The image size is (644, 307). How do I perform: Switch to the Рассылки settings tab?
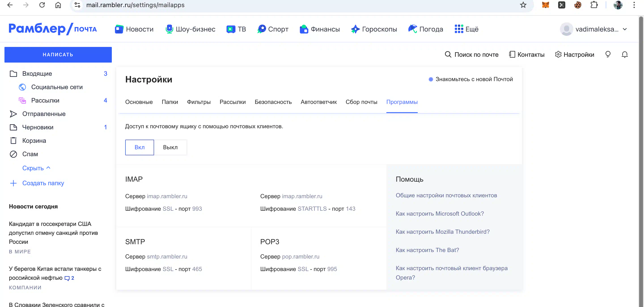click(x=233, y=102)
